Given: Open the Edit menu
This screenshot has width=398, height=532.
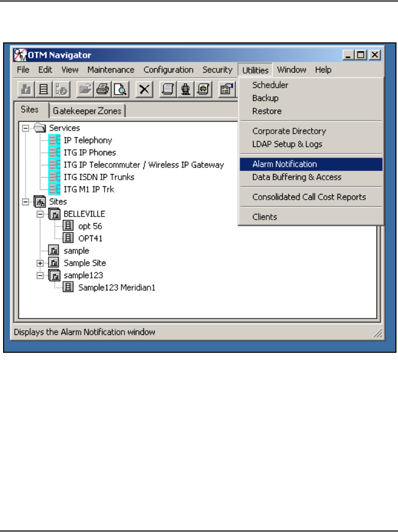Looking at the screenshot, I should 45,70.
